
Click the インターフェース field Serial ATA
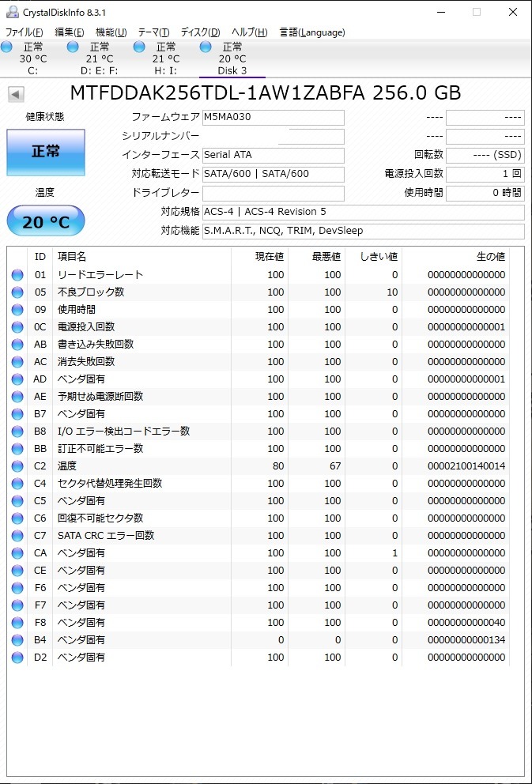[x=273, y=155]
